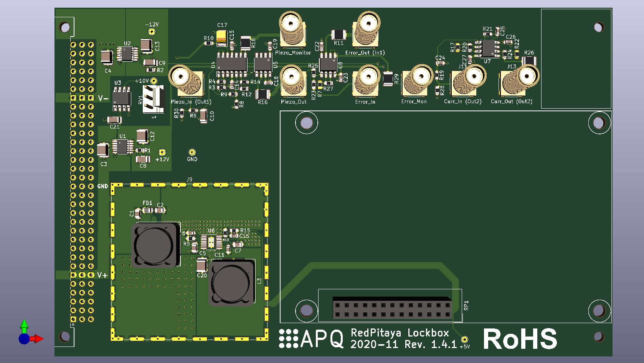Viewport: 644px width, 363px height.
Task: Click the 'RedPitaya Lockbox' silkscreen title
Action: coord(400,333)
